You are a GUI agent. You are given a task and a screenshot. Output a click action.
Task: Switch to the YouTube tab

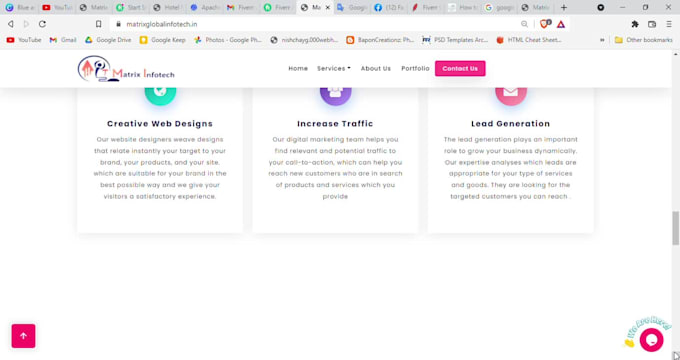[x=57, y=7]
